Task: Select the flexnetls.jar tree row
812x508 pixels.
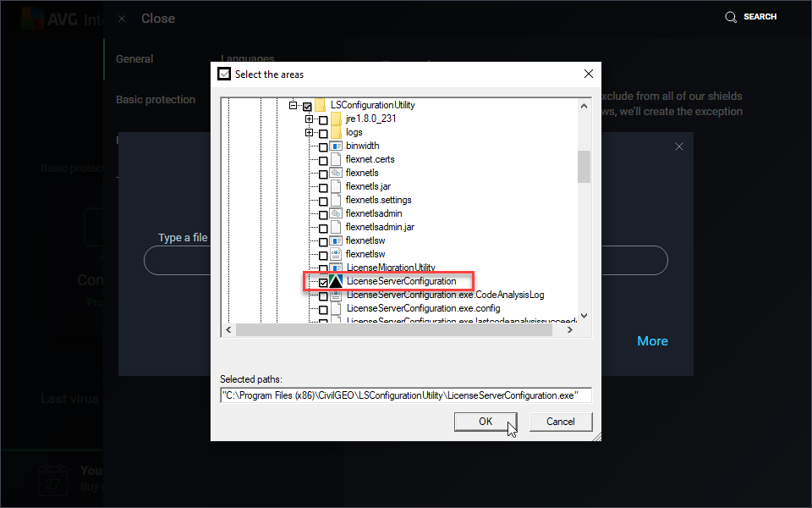Action: click(368, 186)
